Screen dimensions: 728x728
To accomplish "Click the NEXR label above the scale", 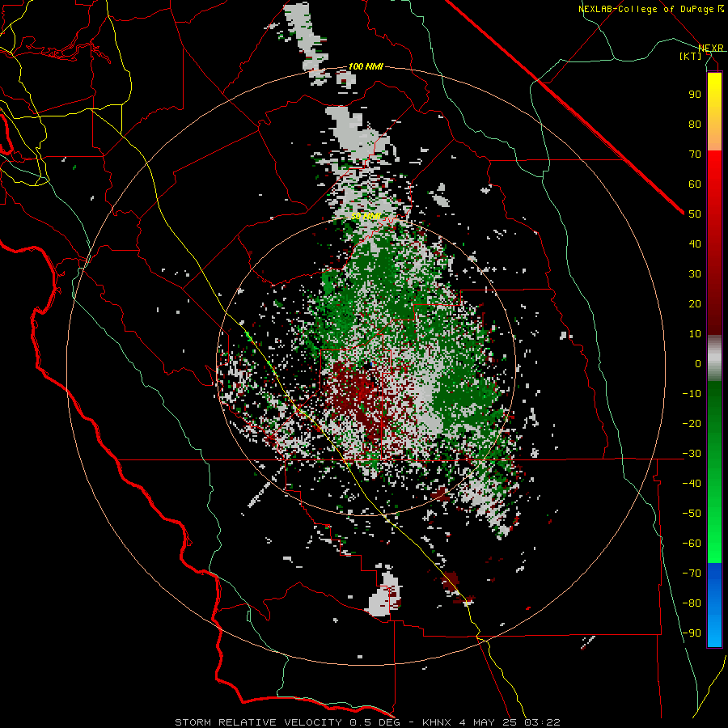I will 711,48.
